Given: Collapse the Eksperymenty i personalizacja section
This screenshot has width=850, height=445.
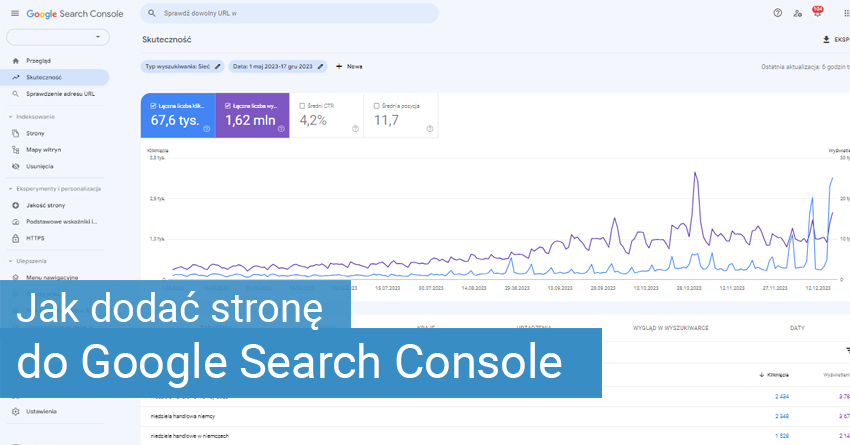Looking at the screenshot, I should click(9, 188).
